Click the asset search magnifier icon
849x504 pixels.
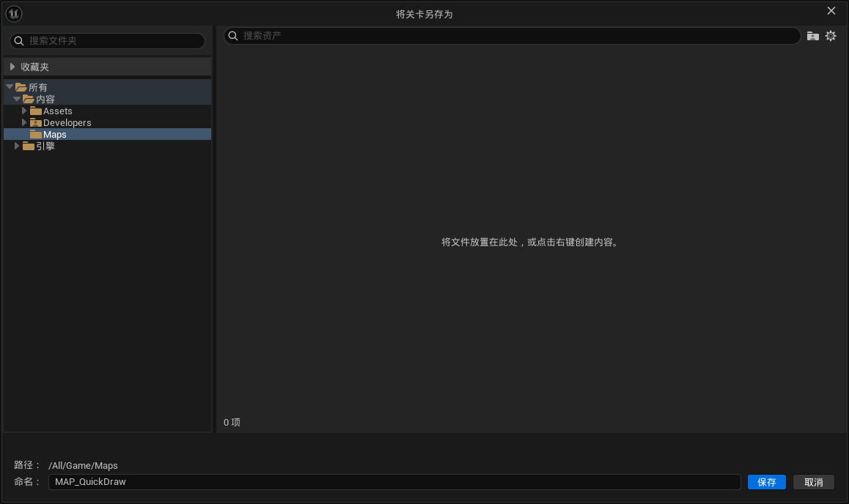point(233,36)
